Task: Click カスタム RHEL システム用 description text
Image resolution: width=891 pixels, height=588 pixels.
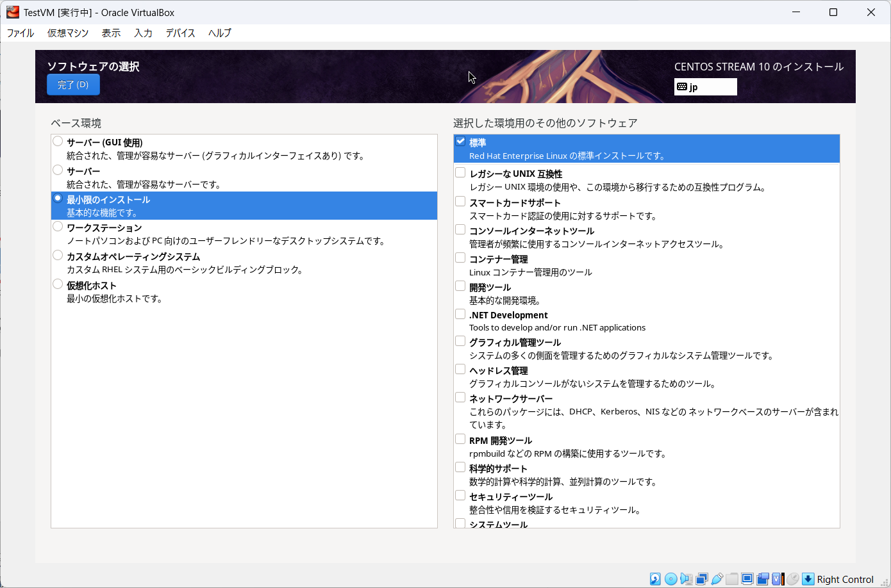Action: click(x=185, y=270)
